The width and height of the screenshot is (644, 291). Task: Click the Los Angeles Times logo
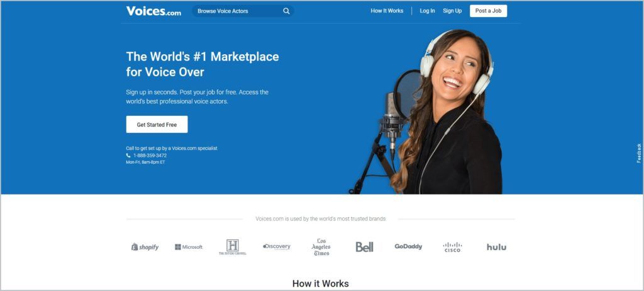321,247
